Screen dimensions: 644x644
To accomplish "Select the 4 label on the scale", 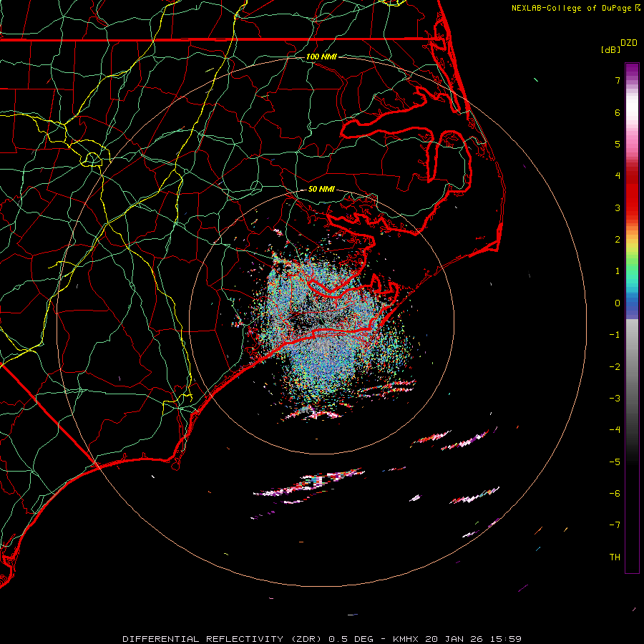I will coord(618,176).
